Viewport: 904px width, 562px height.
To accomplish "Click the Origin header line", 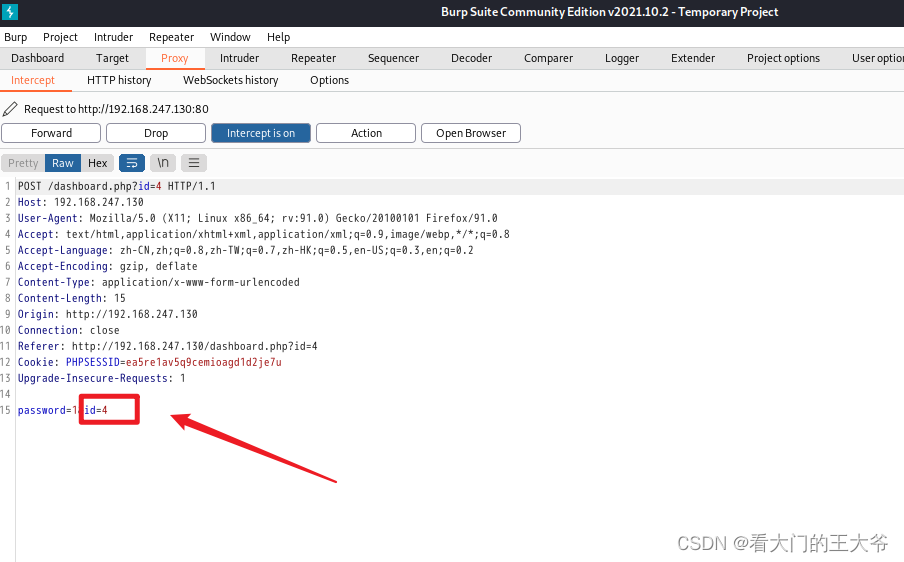I will coord(108,314).
